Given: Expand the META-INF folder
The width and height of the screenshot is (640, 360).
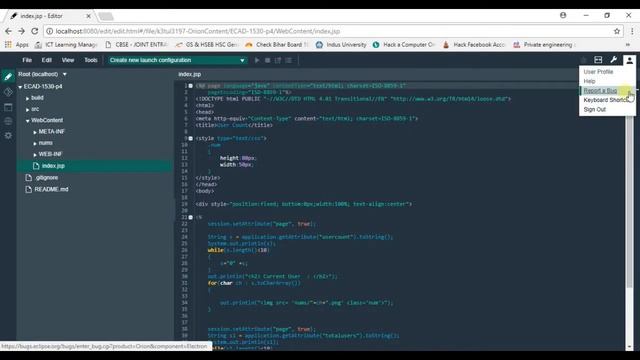Looking at the screenshot, I should pos(35,132).
